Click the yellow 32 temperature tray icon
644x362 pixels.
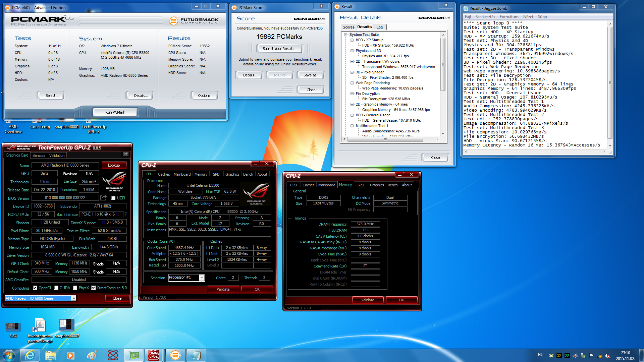[x=559, y=356]
